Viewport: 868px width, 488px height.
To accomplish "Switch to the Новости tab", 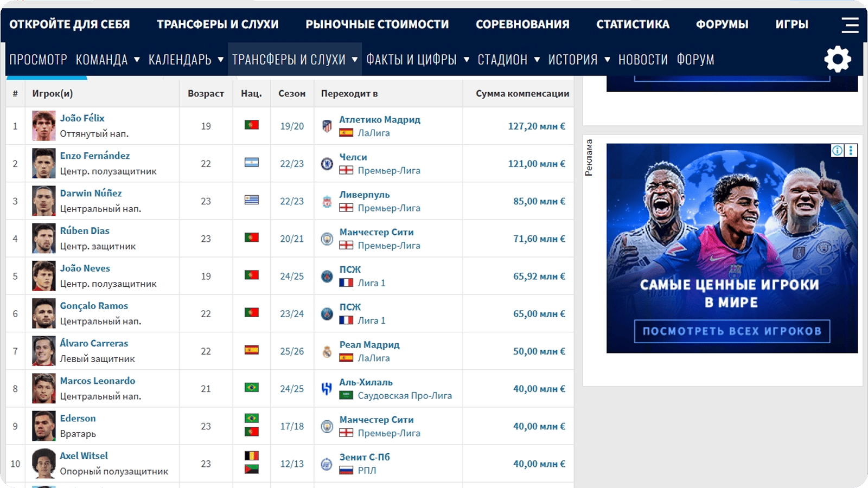I will [643, 60].
